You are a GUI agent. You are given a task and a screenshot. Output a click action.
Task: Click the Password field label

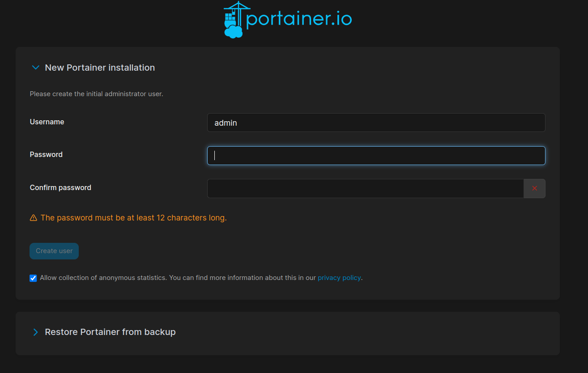pos(46,154)
